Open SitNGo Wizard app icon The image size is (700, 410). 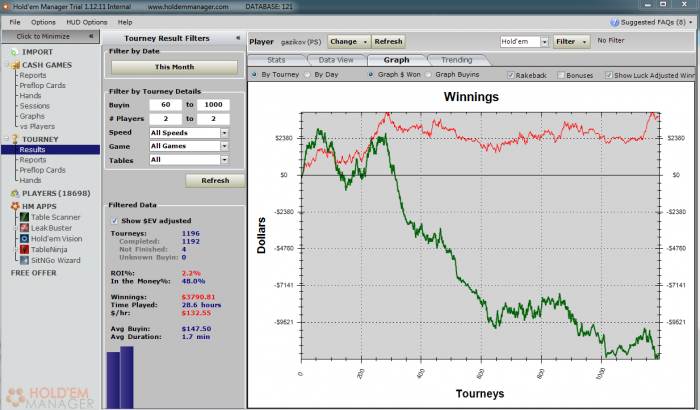click(25, 260)
